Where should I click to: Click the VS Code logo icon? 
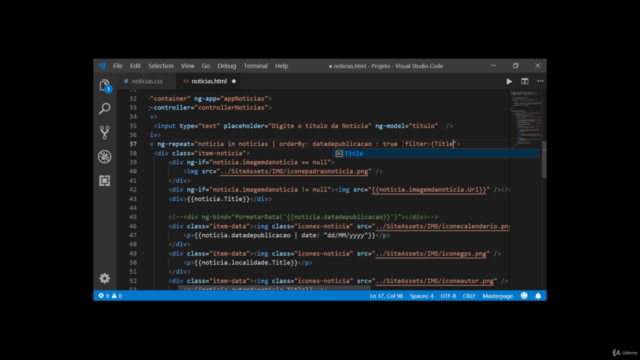click(x=102, y=66)
